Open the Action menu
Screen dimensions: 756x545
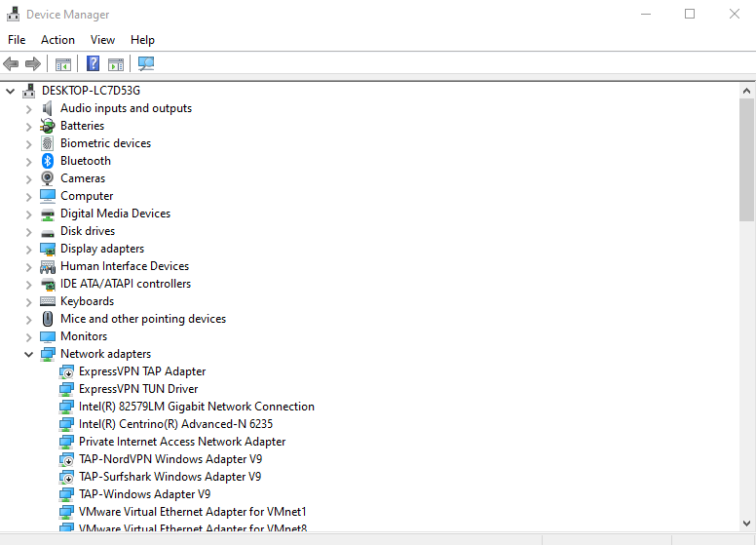tap(57, 40)
